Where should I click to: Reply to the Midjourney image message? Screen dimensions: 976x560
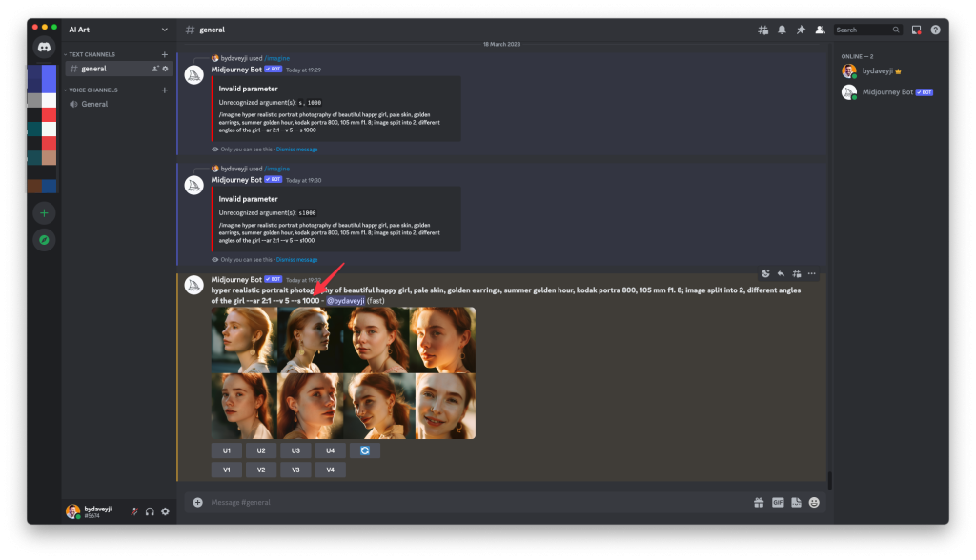(x=781, y=273)
